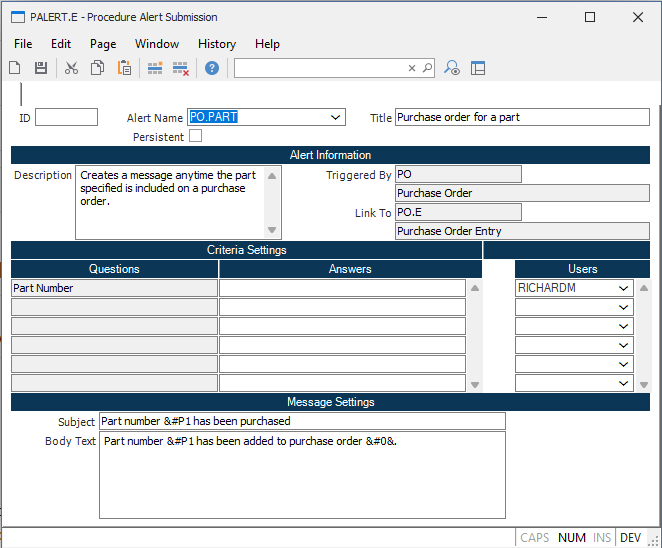Click the Cut scissors icon
This screenshot has height=548, width=662.
(71, 68)
